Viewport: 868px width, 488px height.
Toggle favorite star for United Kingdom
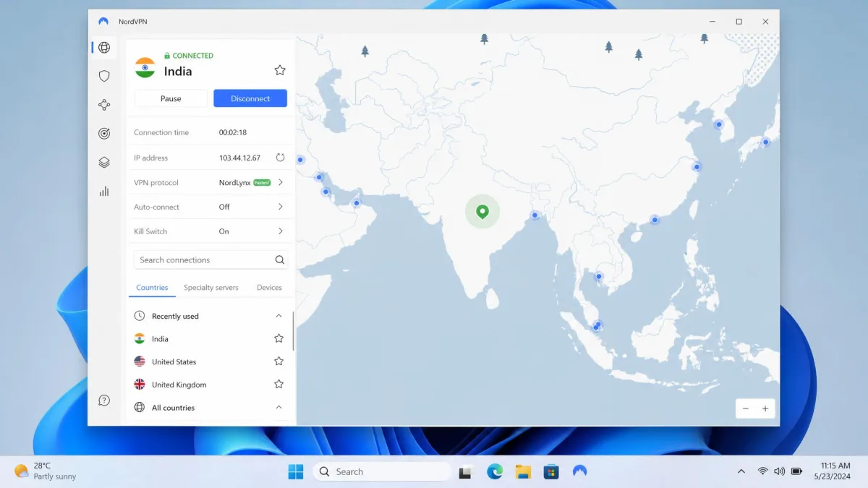tap(278, 384)
